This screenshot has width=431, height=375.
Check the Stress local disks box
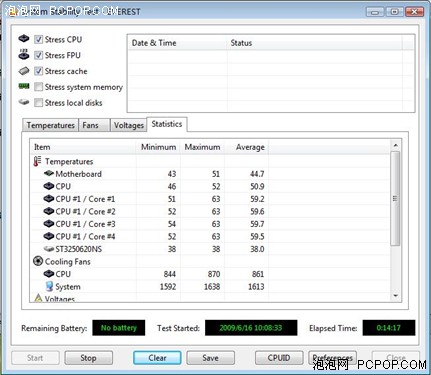(38, 103)
